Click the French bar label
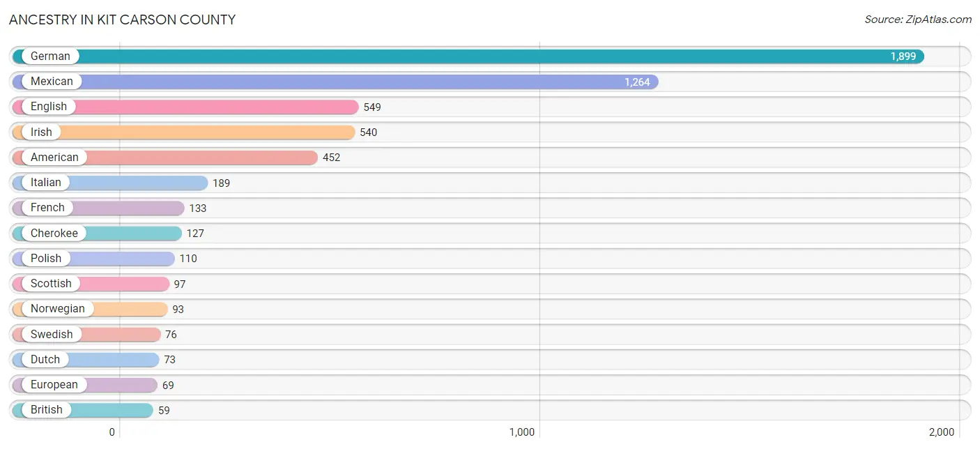Image resolution: width=980 pixels, height=449 pixels. (47, 208)
